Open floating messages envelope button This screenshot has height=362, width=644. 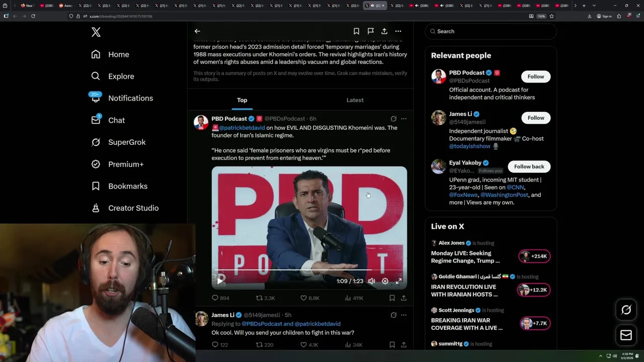tap(626, 335)
